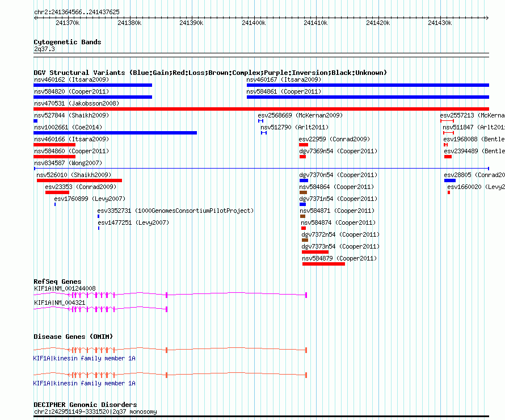Select the nsv527844 (Shaikh2009) label
The image size is (505, 420).
coord(71,115)
